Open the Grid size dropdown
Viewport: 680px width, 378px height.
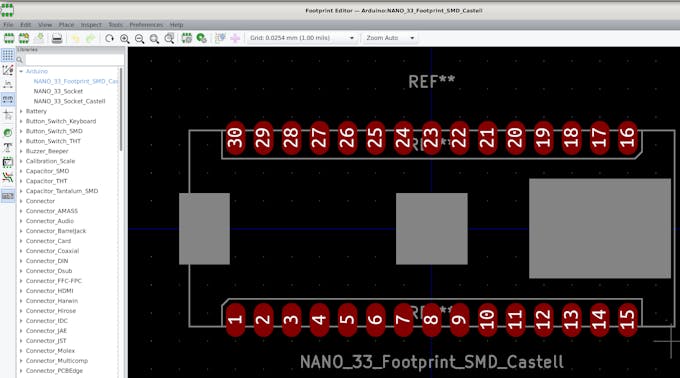point(302,38)
